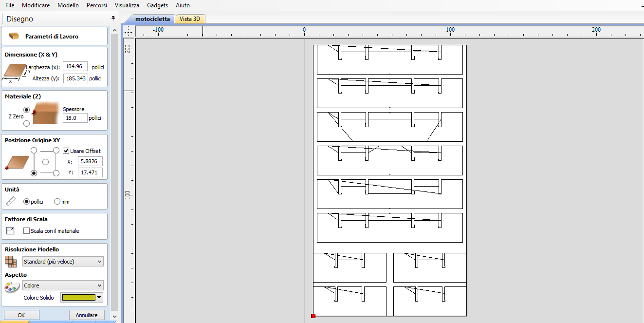This screenshot has width=644, height=323.
Task: Click the Annullare button
Action: (x=87, y=315)
